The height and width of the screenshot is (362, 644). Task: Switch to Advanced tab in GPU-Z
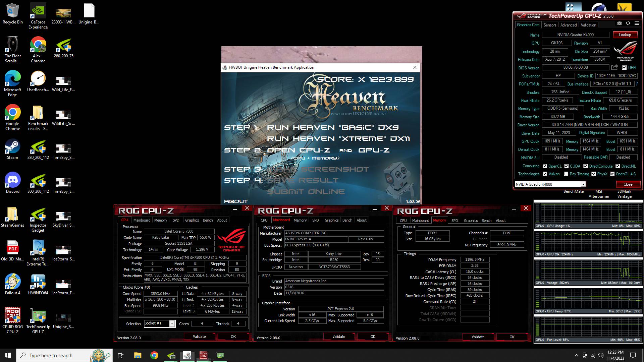tap(568, 25)
